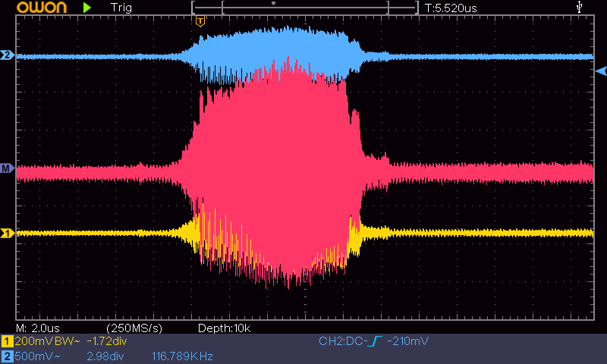
Task: Click the orange trigger position T marker
Action: 200,21
